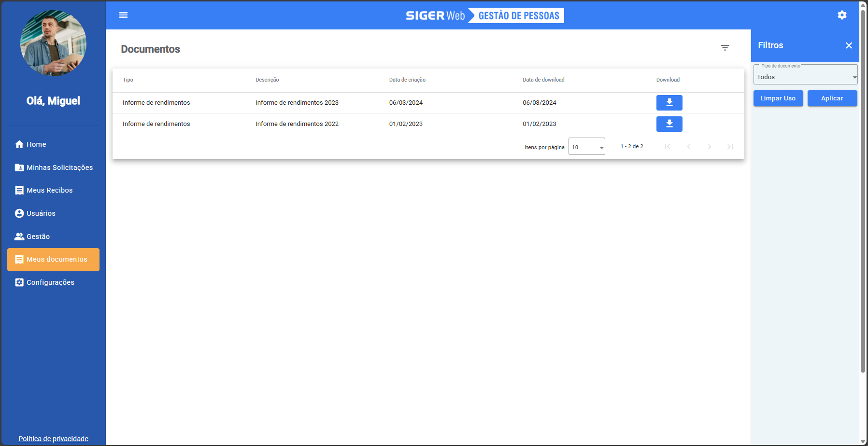Click creation date 06/03/2024

(x=406, y=103)
